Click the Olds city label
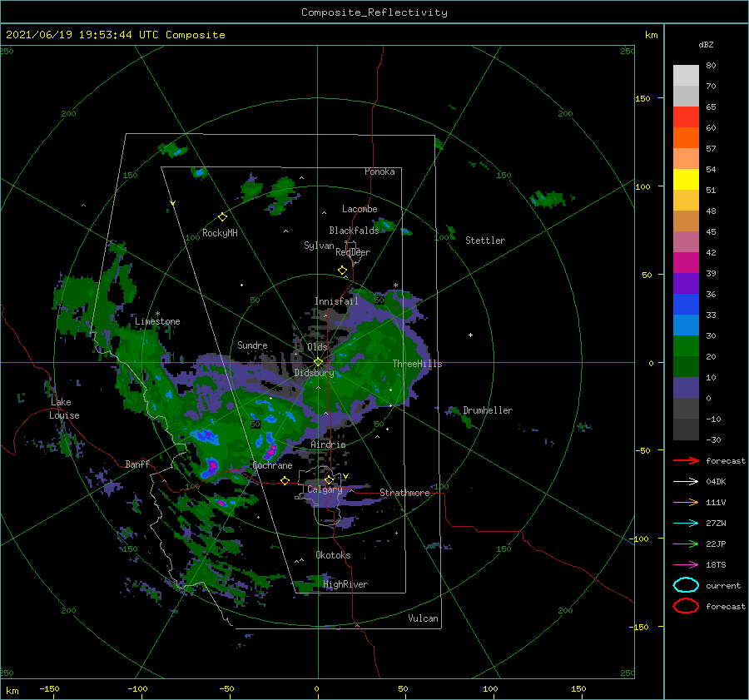The image size is (749, 700). 317,346
